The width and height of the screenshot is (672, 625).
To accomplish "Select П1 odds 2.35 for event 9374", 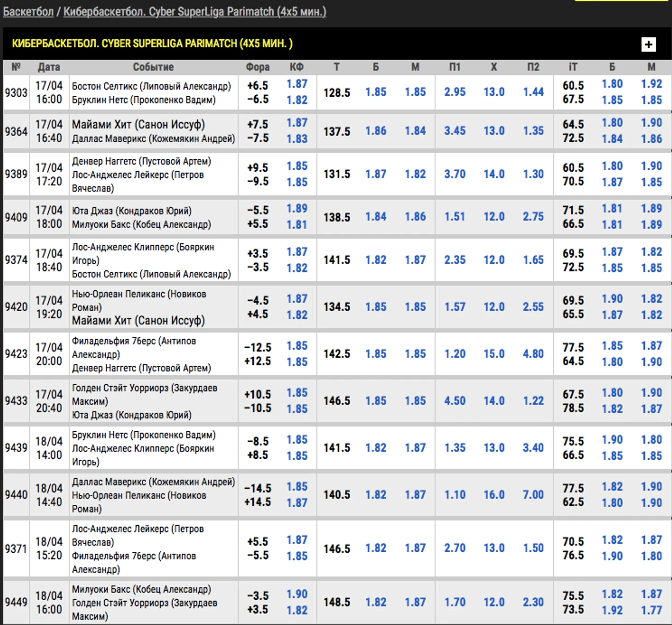I will click(455, 260).
